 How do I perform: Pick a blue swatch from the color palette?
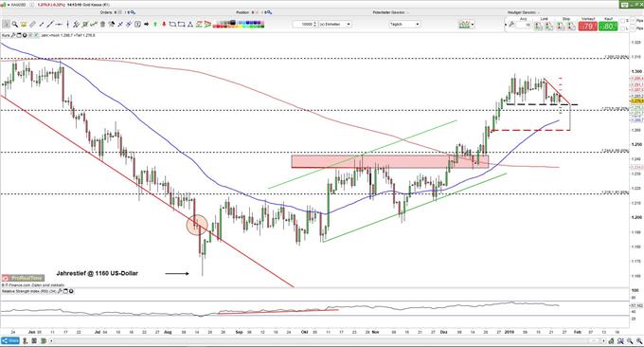coord(249,23)
